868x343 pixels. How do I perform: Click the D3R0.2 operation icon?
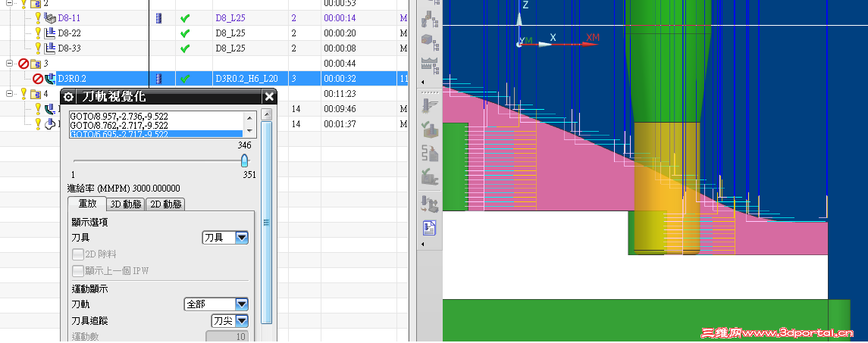[x=50, y=79]
